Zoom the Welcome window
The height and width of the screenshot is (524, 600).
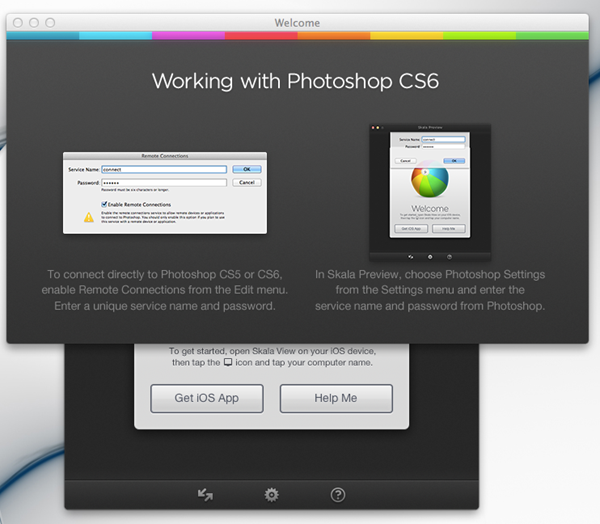coord(50,23)
